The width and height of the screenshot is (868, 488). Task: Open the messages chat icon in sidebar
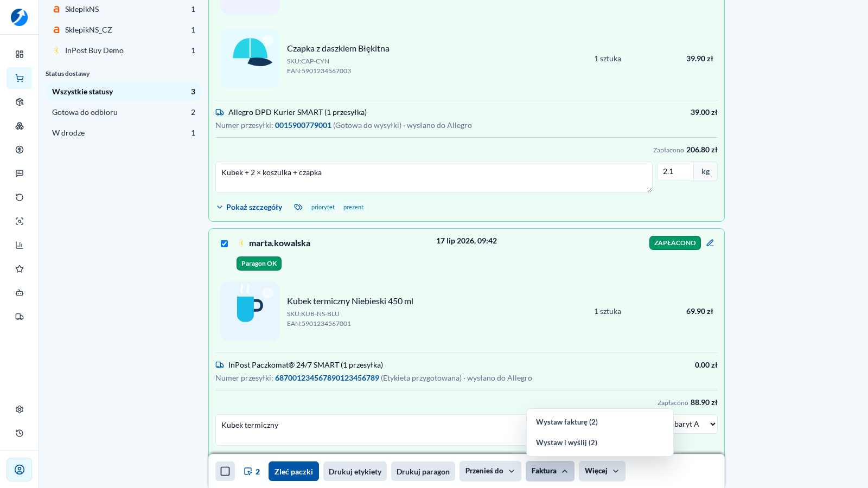click(x=20, y=174)
